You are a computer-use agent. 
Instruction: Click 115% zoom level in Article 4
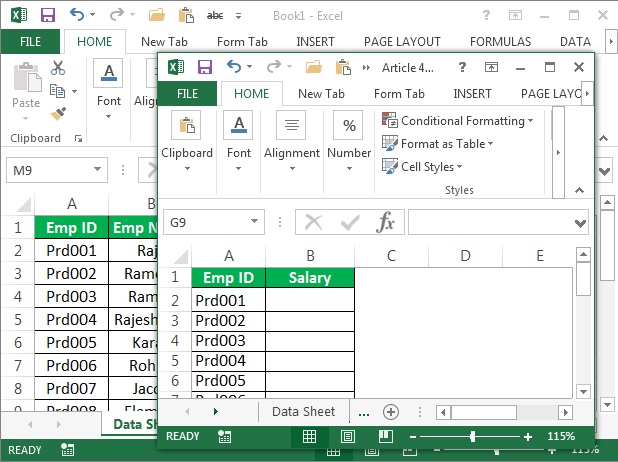[561, 436]
